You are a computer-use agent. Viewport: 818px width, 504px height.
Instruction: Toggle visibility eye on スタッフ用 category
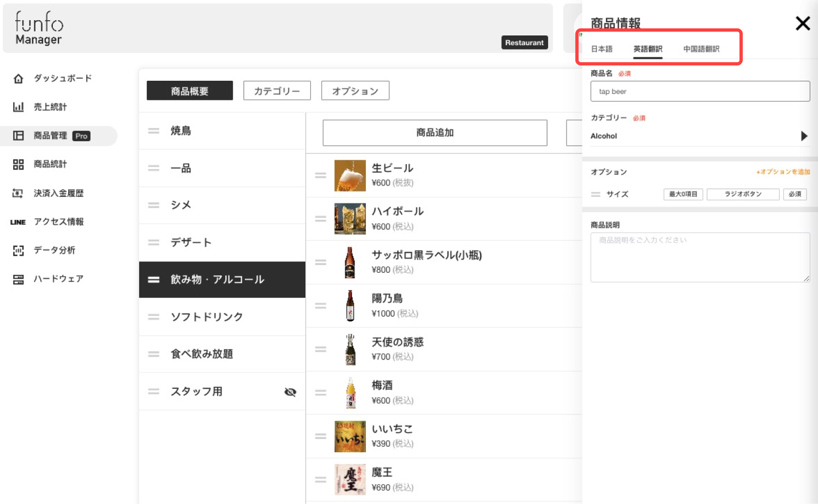(x=290, y=392)
